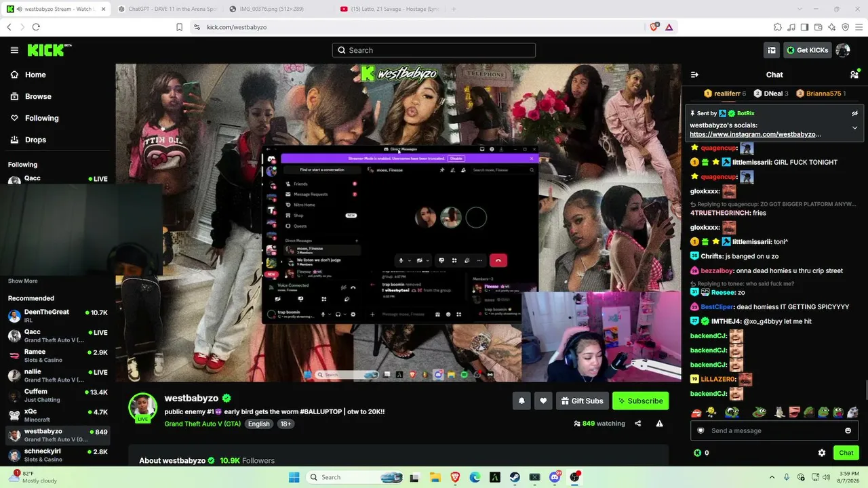Click westbabyzo streamer avatar
Screen dimensions: 868x488
[143, 407]
